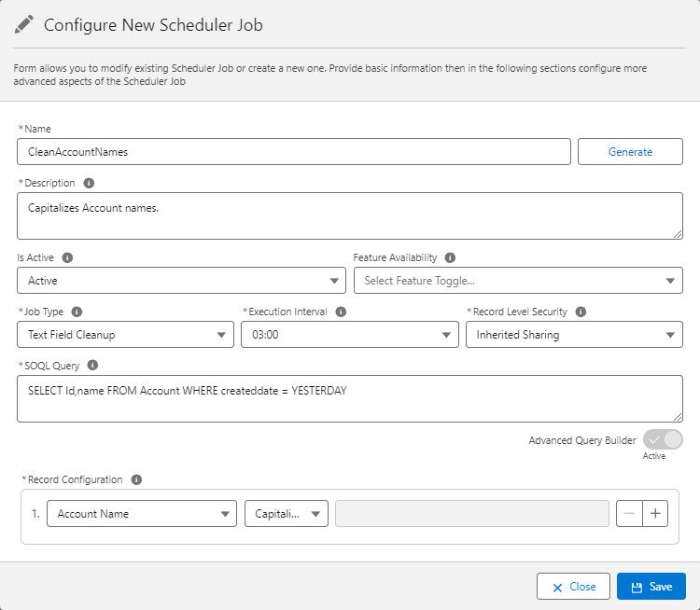
Task: Click the "Record Configuration" label
Action: pos(75,479)
